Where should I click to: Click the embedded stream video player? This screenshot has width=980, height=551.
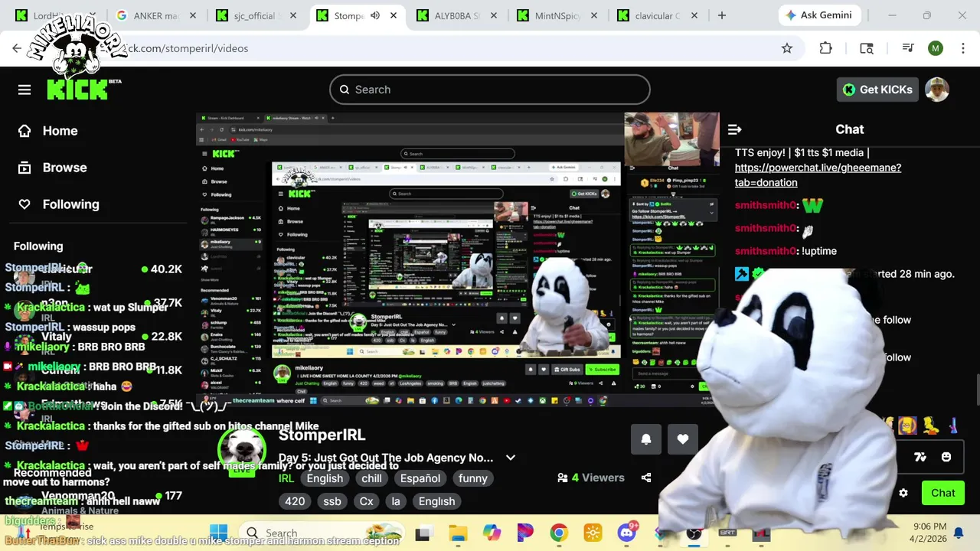click(458, 260)
